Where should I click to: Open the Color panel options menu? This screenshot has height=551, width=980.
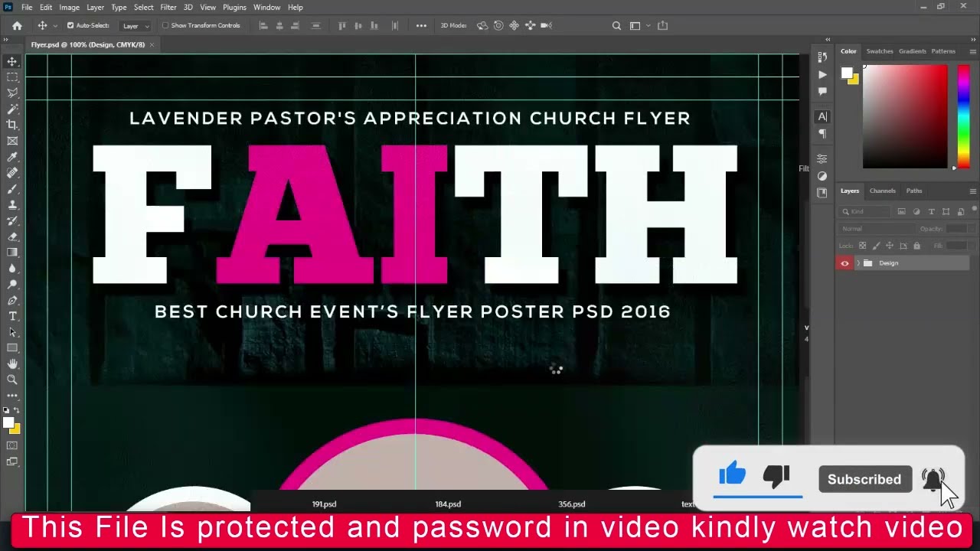click(973, 51)
